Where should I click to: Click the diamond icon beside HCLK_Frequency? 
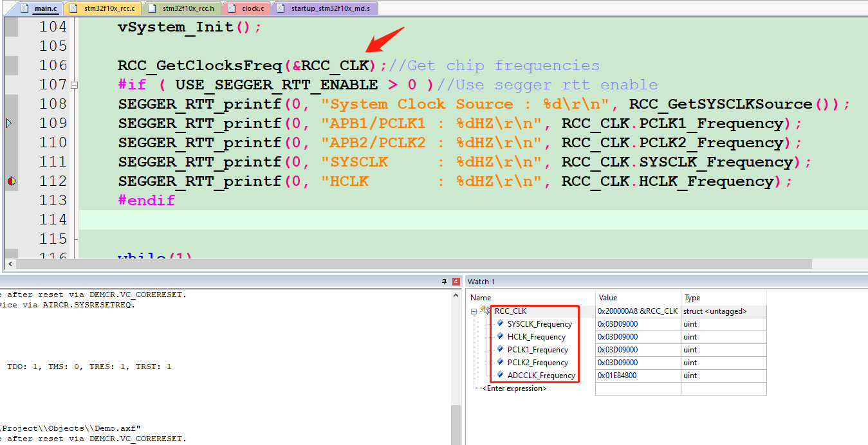(x=501, y=336)
